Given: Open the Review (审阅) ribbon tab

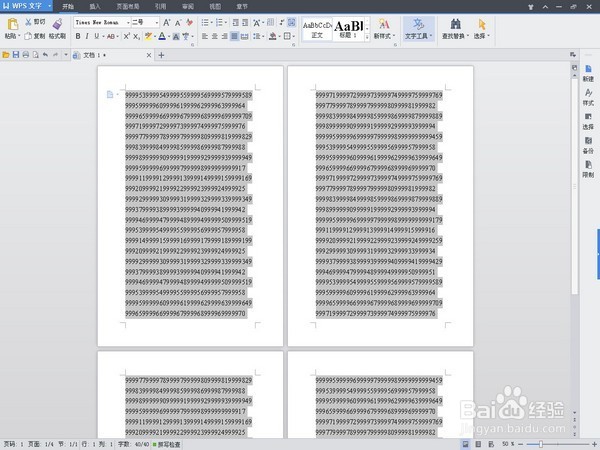Looking at the screenshot, I should 188,7.
